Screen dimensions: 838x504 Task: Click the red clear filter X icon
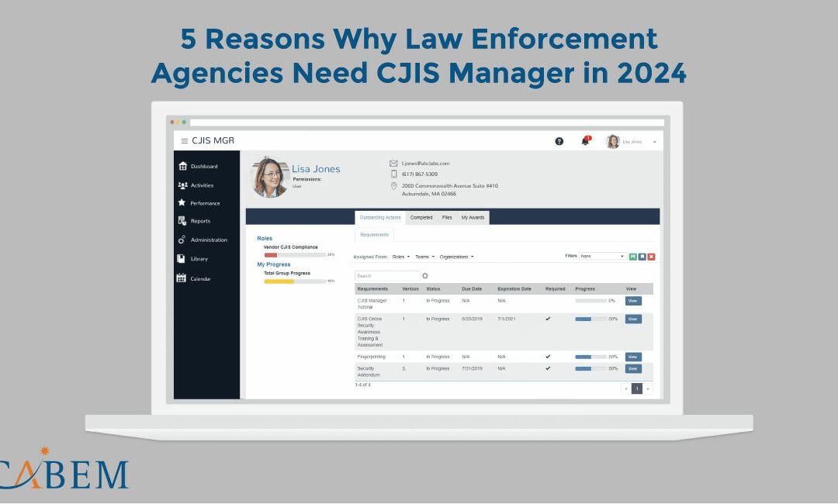click(652, 257)
